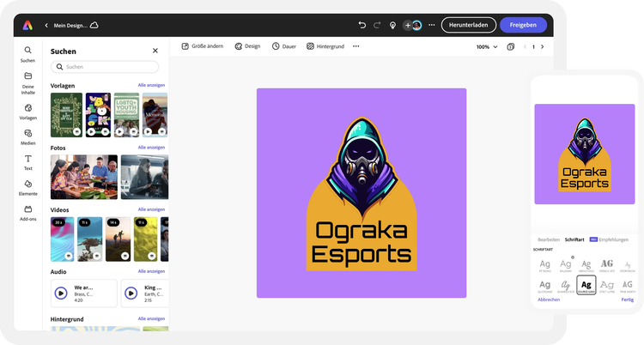Go back using arrow beside Mein Design
644x345 pixels.
pyautogui.click(x=46, y=26)
